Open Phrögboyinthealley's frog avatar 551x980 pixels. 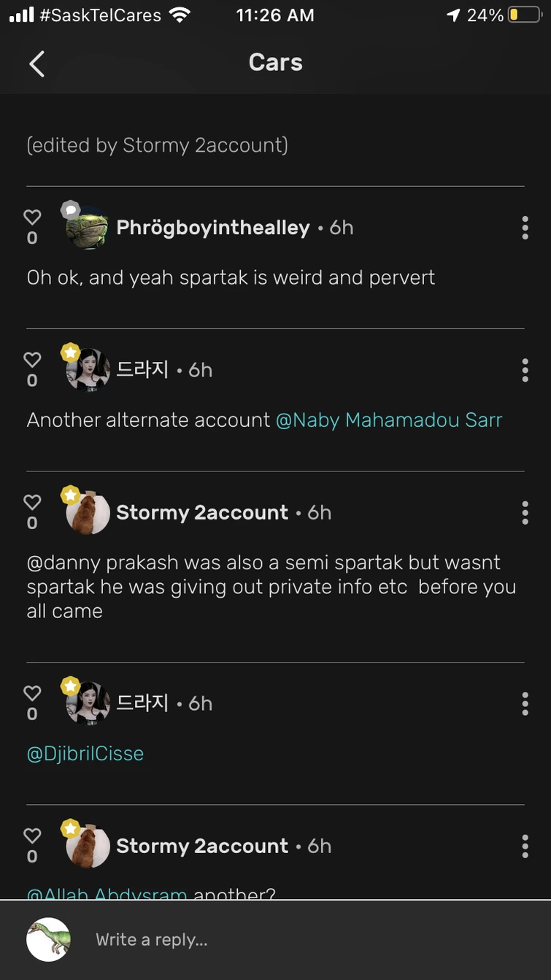(88, 228)
